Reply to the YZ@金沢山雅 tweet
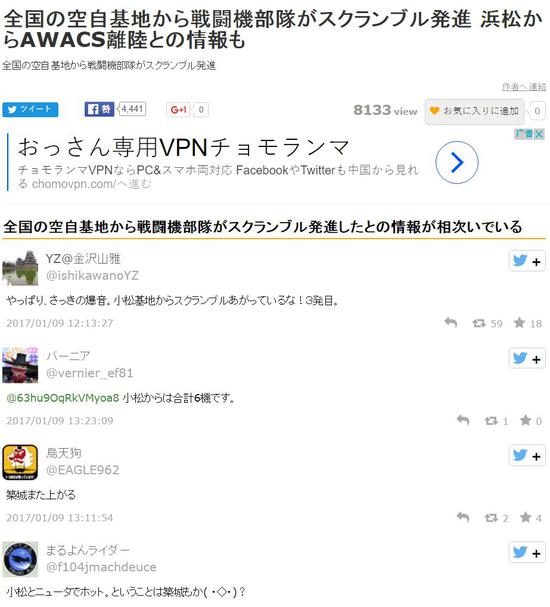Viewport: 550px width, 607px height. click(x=451, y=322)
